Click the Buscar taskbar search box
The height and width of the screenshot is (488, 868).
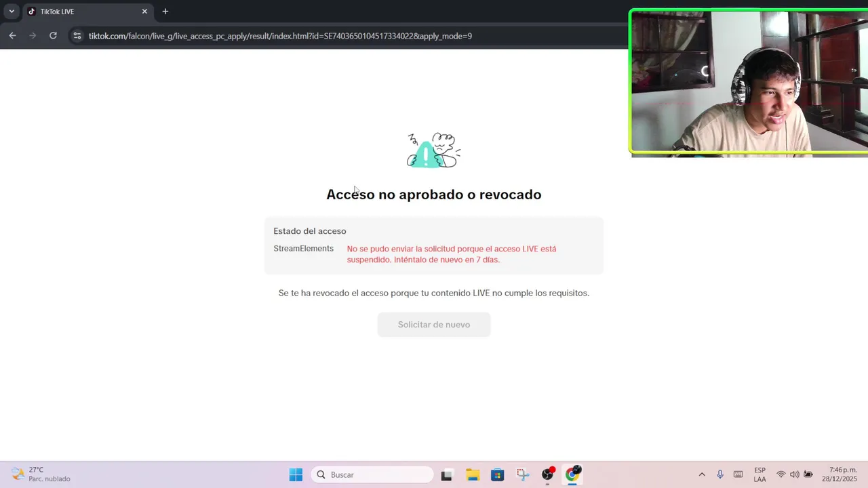tap(372, 474)
